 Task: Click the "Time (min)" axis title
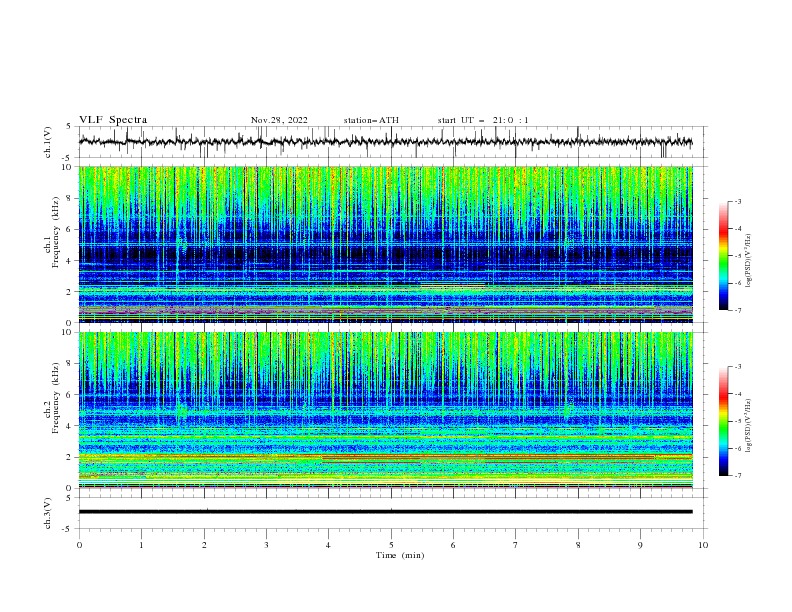(x=400, y=555)
